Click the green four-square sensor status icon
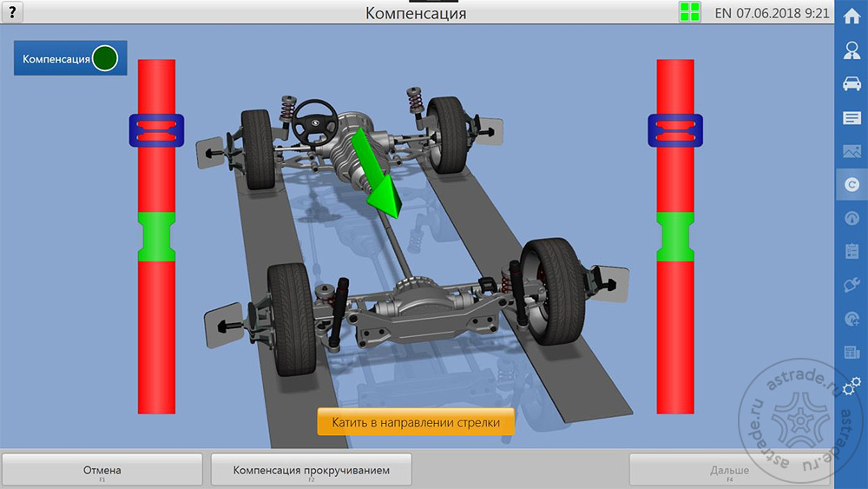The height and width of the screenshot is (489, 868). (x=690, y=12)
